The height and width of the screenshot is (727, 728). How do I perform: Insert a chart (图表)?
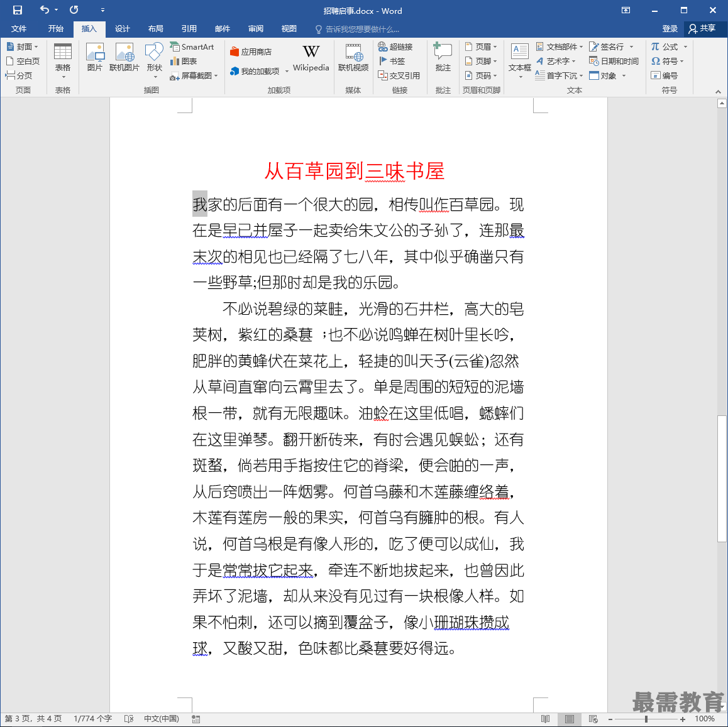pyautogui.click(x=184, y=61)
